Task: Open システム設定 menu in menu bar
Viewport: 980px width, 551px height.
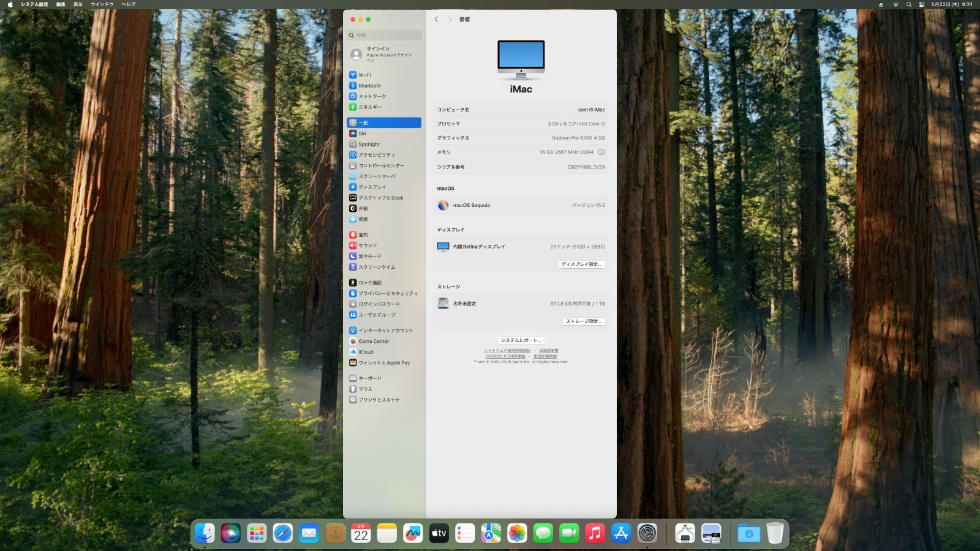Action: [x=34, y=4]
